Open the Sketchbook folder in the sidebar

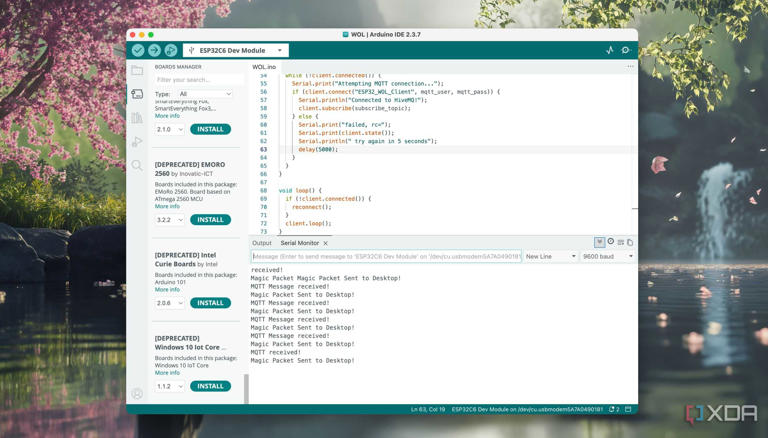point(137,71)
